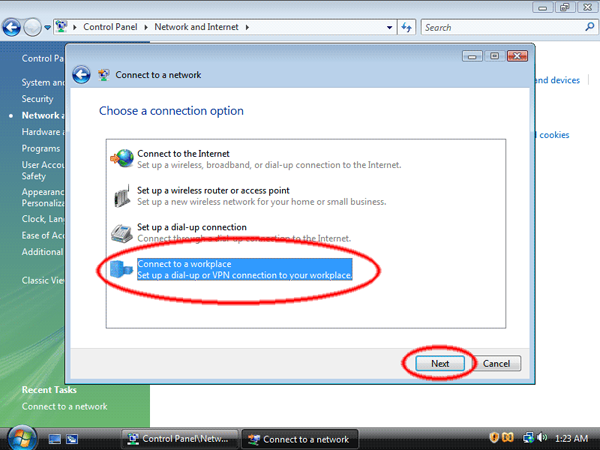Open recent task Connect to a network

click(x=64, y=406)
